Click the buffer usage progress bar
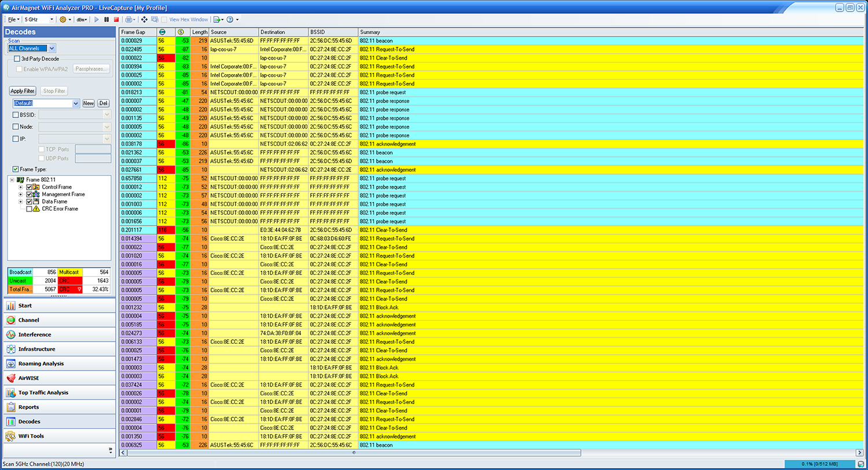The image size is (868, 470). coord(820,465)
